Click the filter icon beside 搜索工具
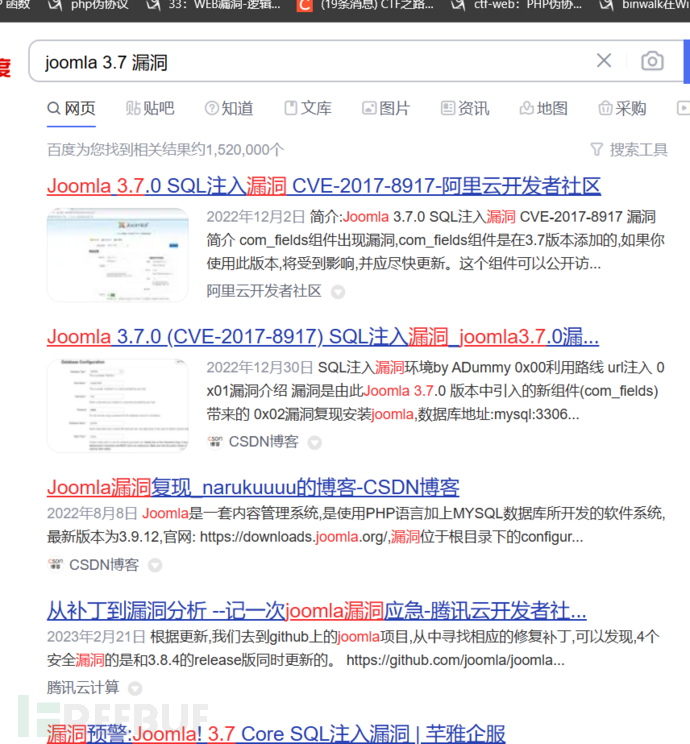Screen dimensions: 690x744 pos(597,150)
